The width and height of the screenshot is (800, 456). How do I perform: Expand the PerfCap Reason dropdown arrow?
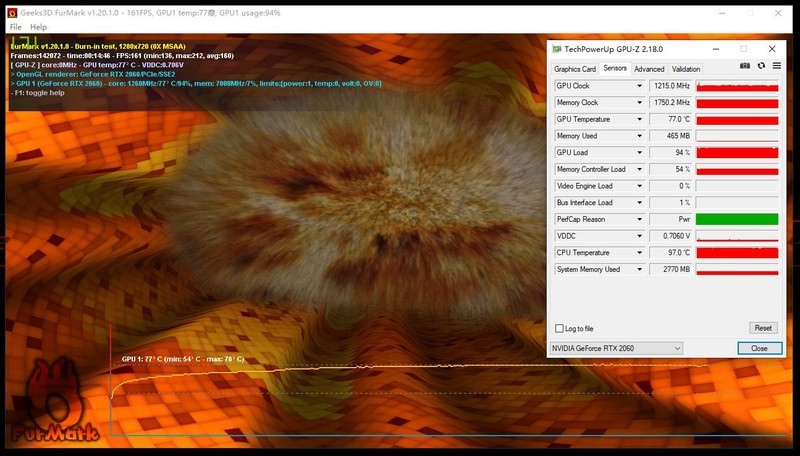(639, 219)
